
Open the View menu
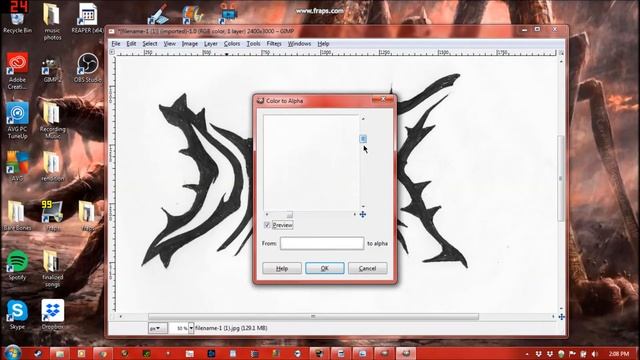(x=169, y=44)
